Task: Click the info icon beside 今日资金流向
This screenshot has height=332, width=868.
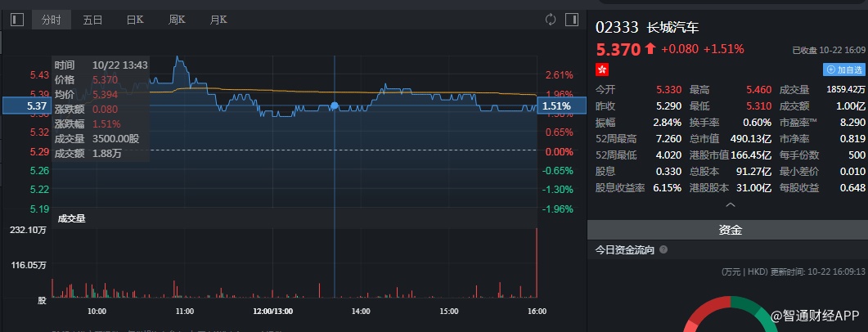Action: (663, 250)
